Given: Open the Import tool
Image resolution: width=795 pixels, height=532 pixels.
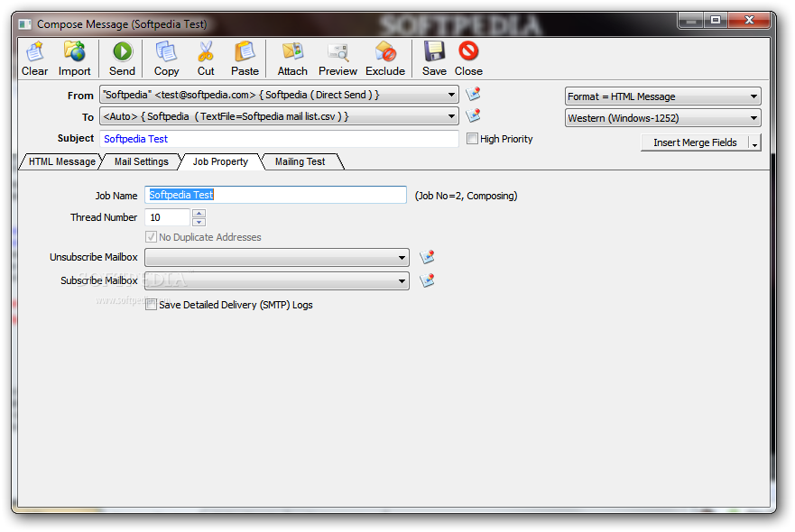Looking at the screenshot, I should point(74,59).
